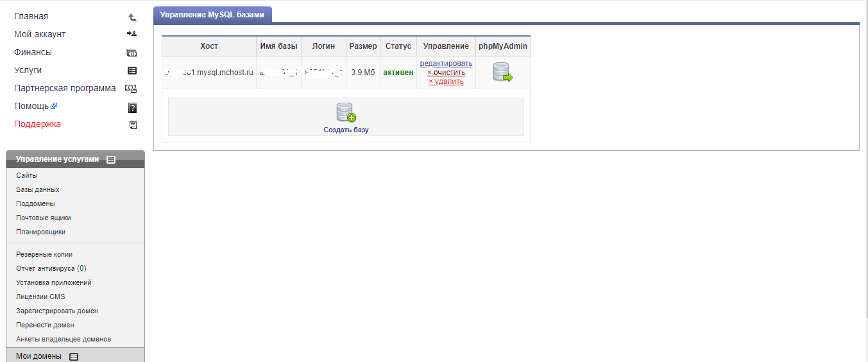The height and width of the screenshot is (362, 868).
Task: Select the Управление MySQL базами tab
Action: point(212,13)
